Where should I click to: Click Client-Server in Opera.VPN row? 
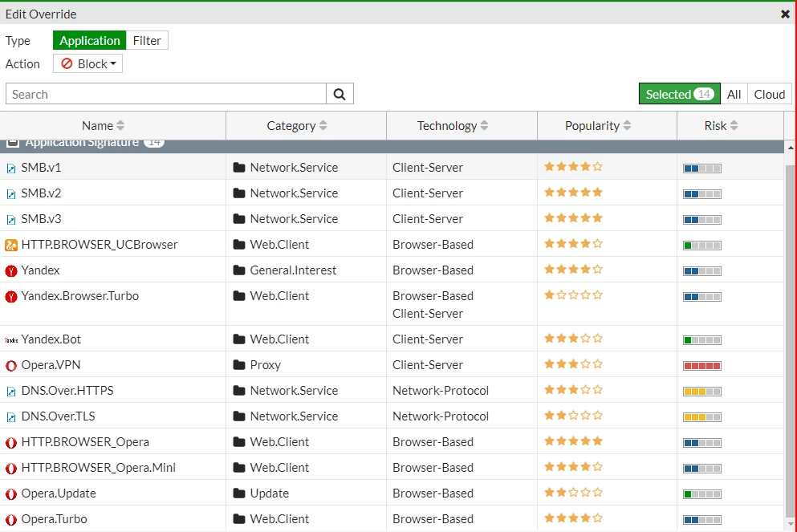pyautogui.click(x=428, y=365)
